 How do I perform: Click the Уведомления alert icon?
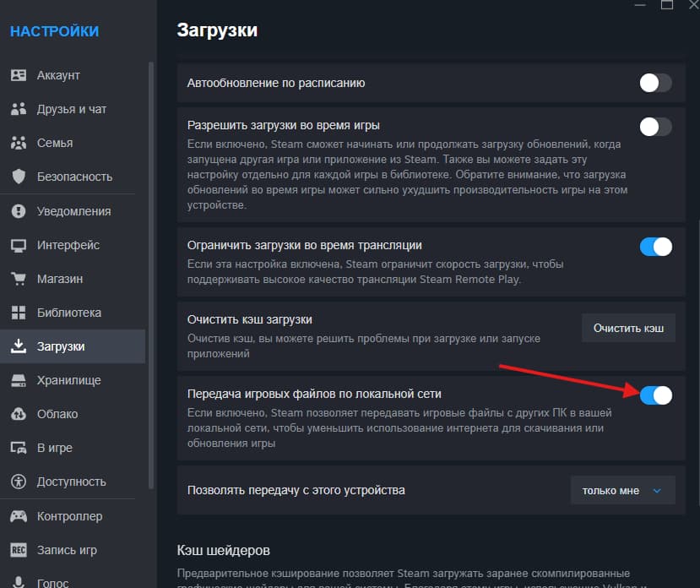point(19,211)
